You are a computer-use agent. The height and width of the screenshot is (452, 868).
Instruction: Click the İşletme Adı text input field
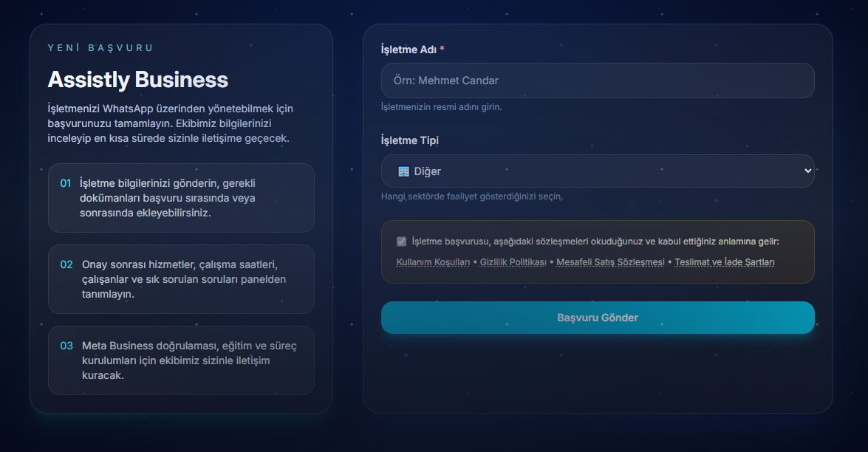coord(597,81)
